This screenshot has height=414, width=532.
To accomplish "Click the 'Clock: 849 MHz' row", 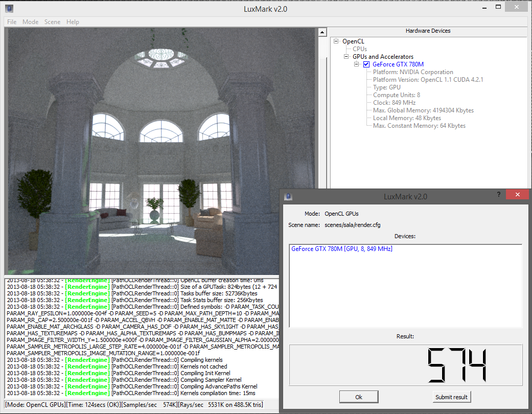I will click(x=394, y=103).
